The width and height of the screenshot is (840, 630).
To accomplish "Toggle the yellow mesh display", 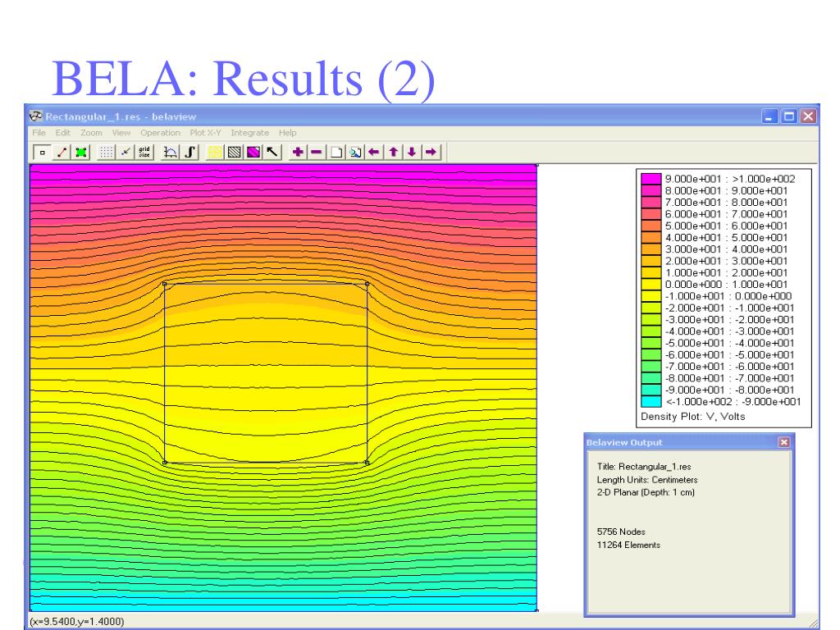I will 214,153.
